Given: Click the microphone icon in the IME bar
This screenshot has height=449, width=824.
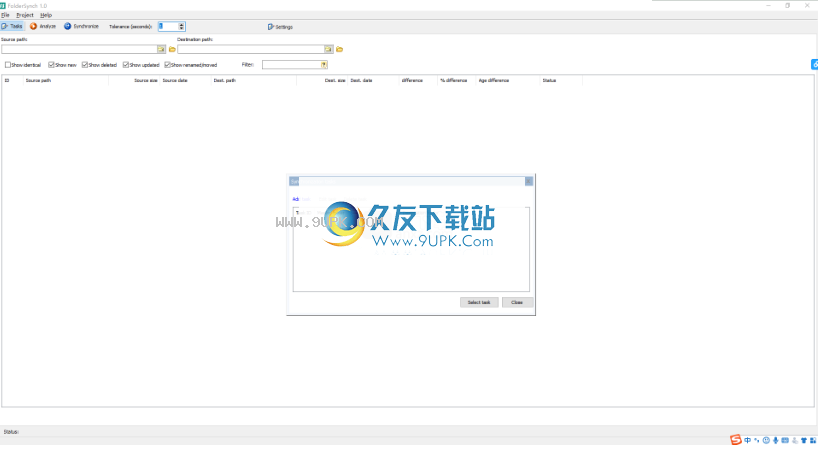Looking at the screenshot, I should (x=776, y=441).
